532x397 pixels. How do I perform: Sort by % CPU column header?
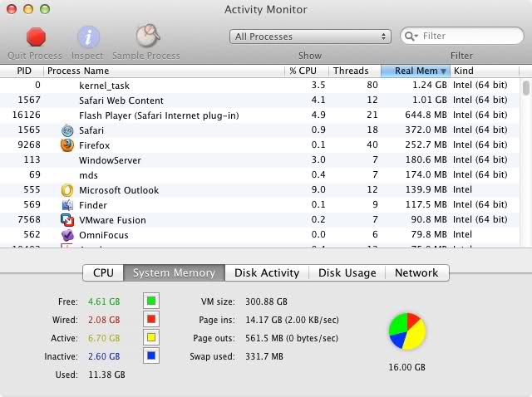[307, 71]
